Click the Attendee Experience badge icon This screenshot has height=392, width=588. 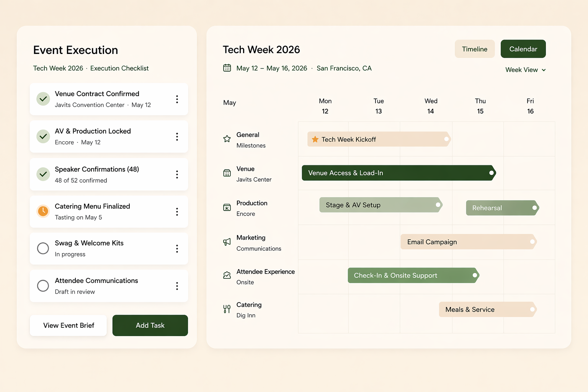[227, 275]
